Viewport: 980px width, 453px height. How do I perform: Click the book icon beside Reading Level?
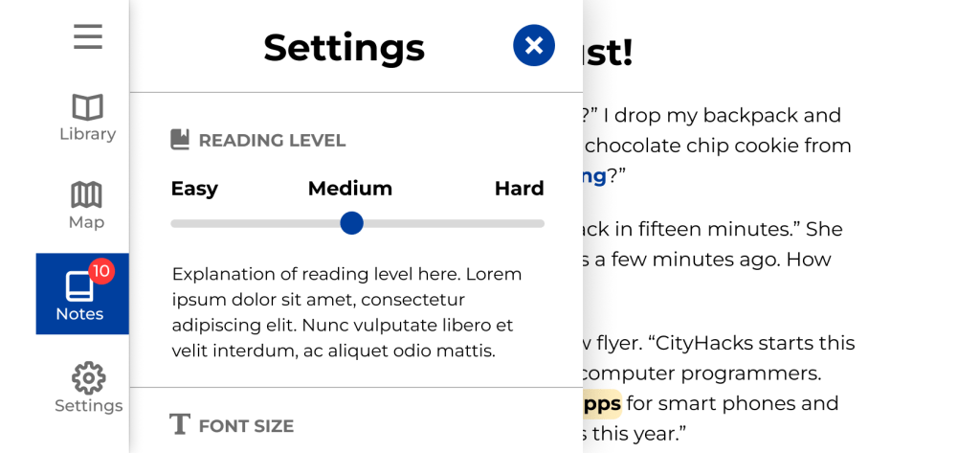[180, 140]
